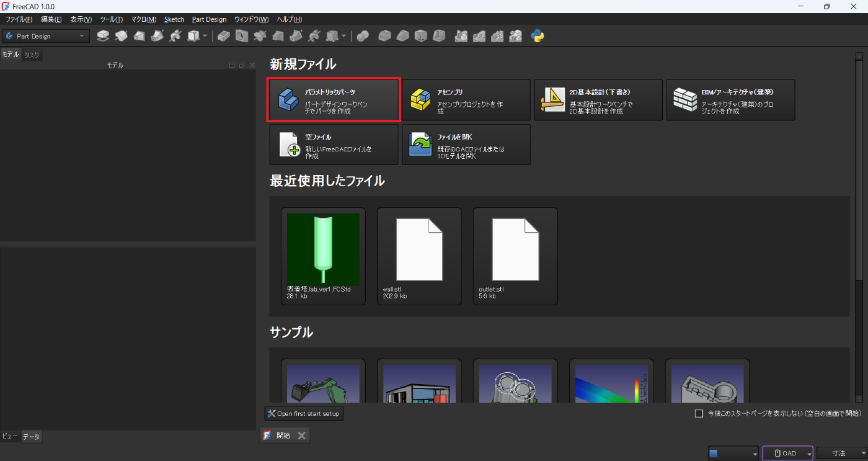The image size is (868, 461).
Task: Select the Pocket tool icon
Action: 224,36
